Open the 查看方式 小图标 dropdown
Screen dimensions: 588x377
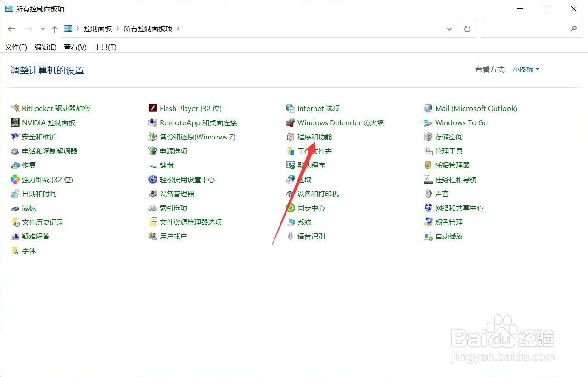526,69
